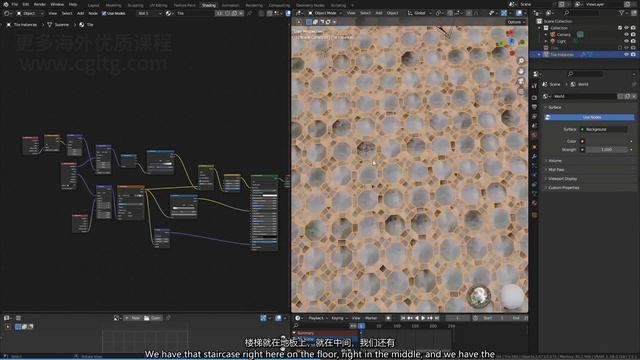Screen dimensions: 640x360
Task: Click the material sphere icon beside Slot 1
Action: tap(168, 13)
